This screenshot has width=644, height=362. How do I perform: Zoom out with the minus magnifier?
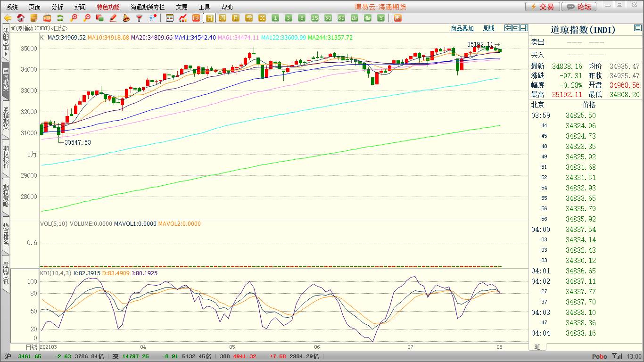[87, 18]
